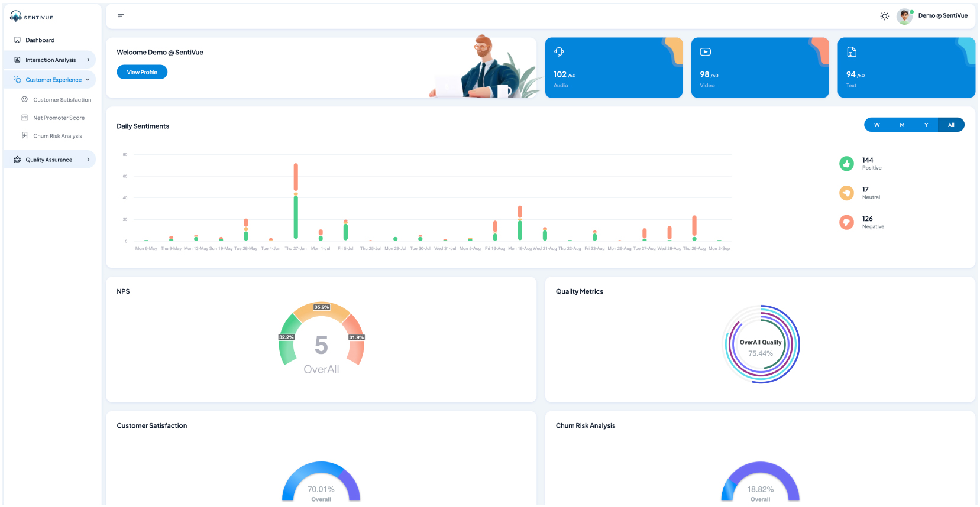This screenshot has width=980, height=507.
Task: Select the Y yearly filter
Action: click(926, 125)
